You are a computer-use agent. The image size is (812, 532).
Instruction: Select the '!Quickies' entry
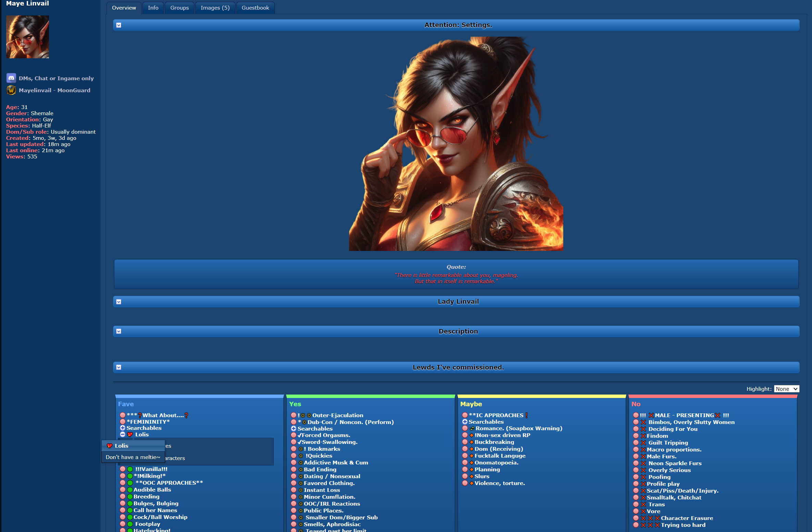click(319, 456)
